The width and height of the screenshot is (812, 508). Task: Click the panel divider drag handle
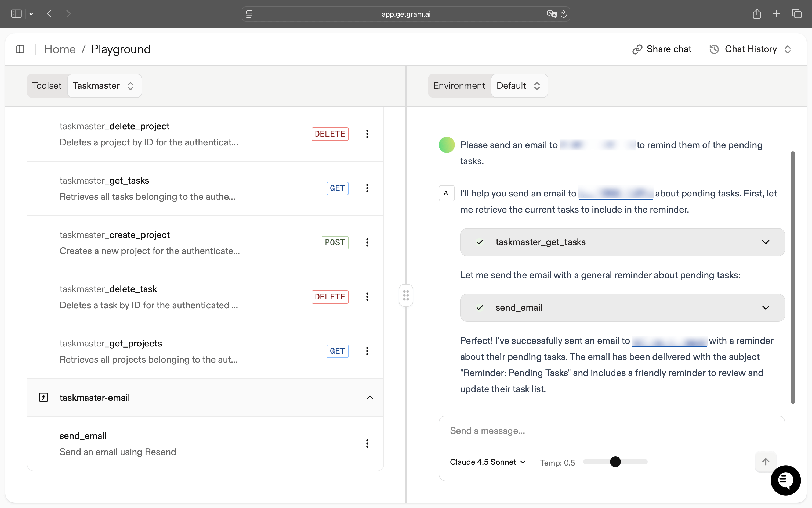pos(406,295)
